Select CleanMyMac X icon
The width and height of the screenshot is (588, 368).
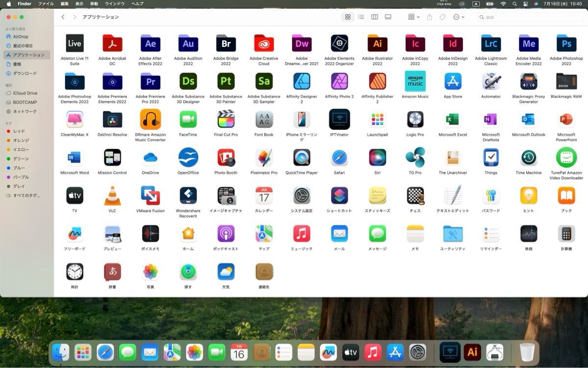pyautogui.click(x=74, y=119)
